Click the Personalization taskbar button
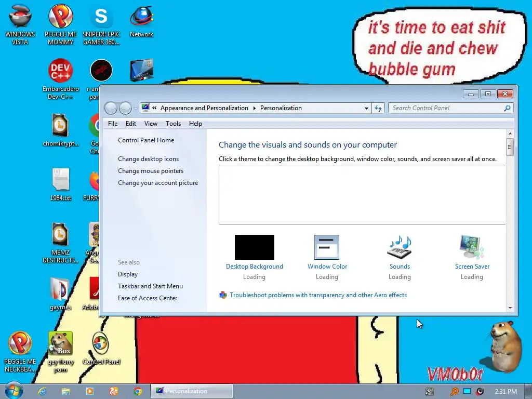Viewport: 532px width, 399px height. point(192,391)
